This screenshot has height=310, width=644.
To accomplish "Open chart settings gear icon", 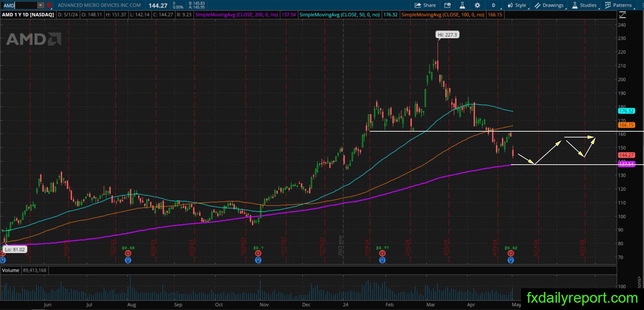I will point(477,5).
